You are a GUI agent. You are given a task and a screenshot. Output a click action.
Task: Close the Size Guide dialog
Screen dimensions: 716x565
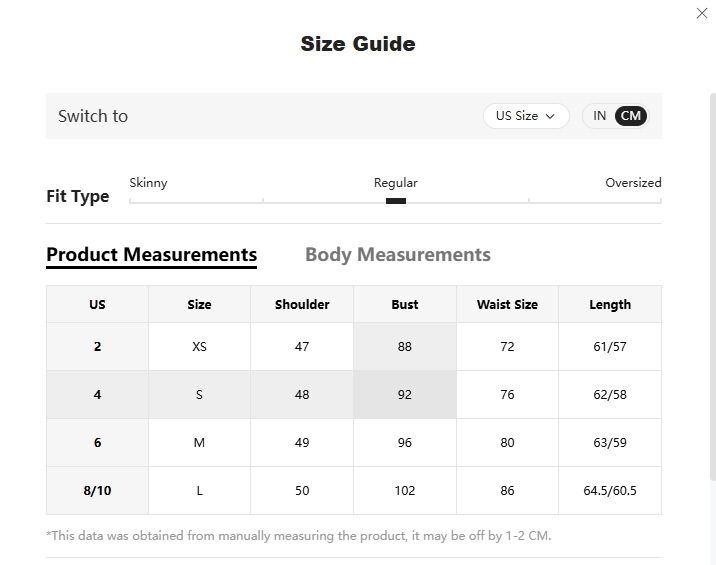click(702, 13)
